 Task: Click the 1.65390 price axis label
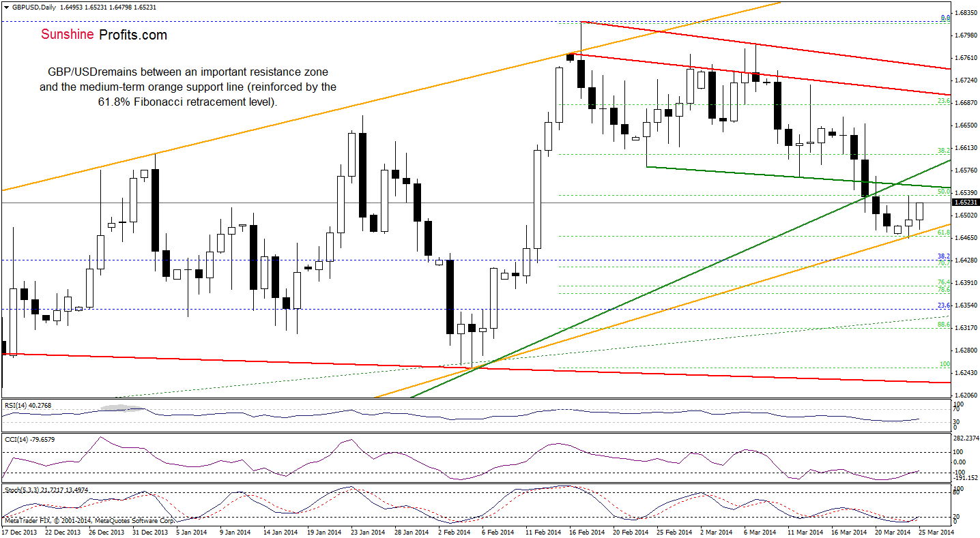pos(965,193)
